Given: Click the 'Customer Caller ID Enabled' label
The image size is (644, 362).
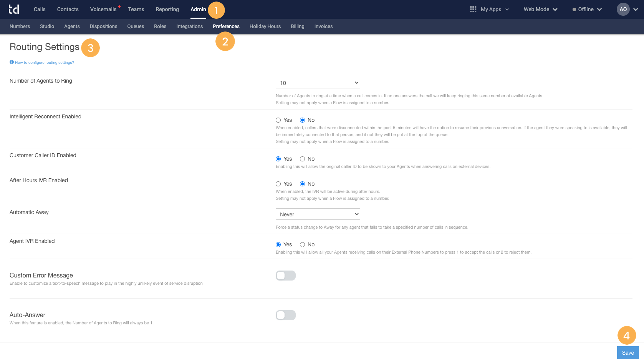Looking at the screenshot, I should coord(43,155).
